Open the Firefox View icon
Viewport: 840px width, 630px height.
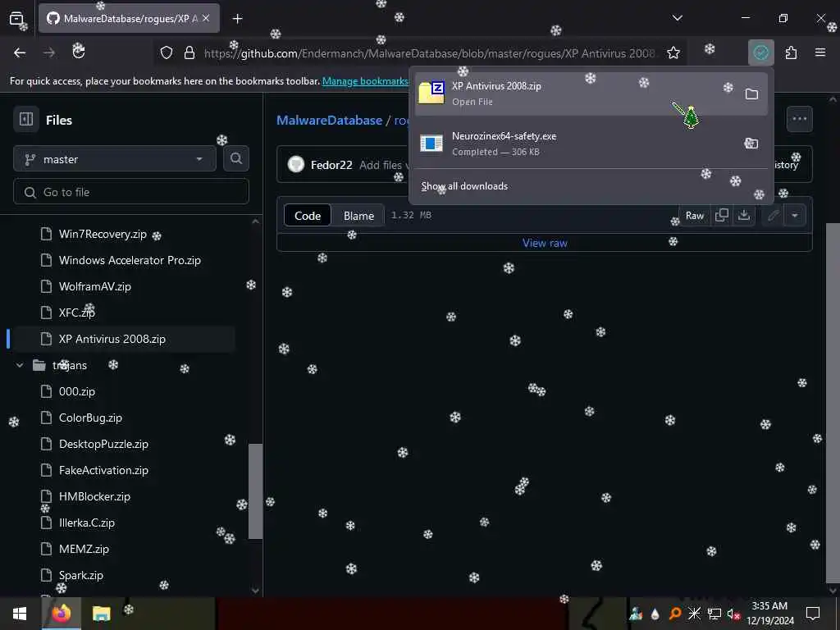(16, 18)
